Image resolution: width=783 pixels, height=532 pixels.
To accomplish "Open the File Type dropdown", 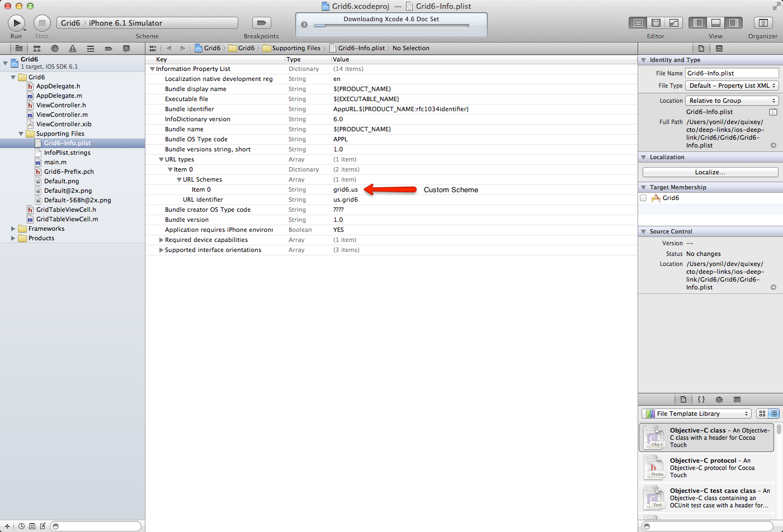I will point(732,85).
